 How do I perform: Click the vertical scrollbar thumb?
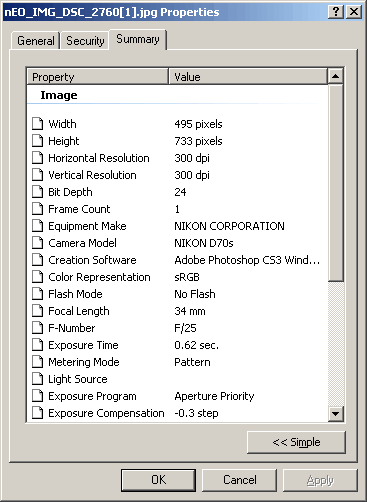[335, 183]
